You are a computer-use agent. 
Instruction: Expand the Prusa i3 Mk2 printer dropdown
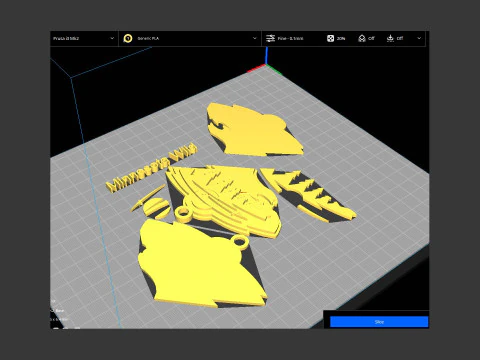point(84,38)
